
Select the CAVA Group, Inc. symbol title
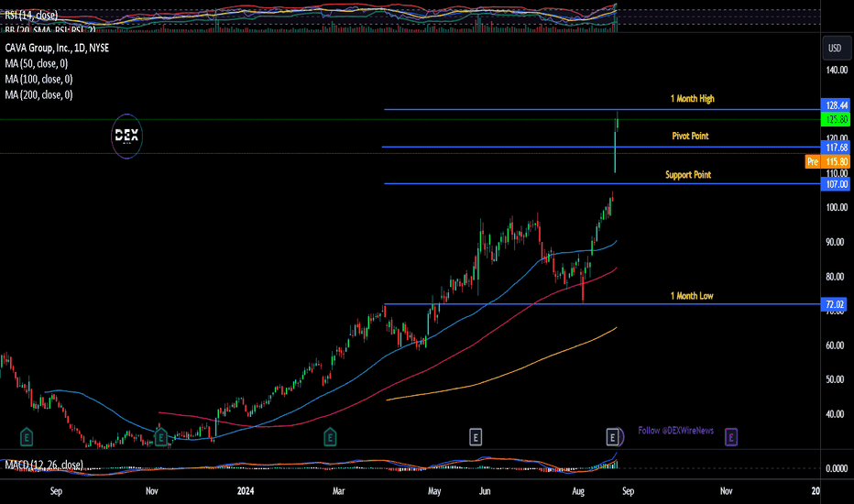coord(57,48)
